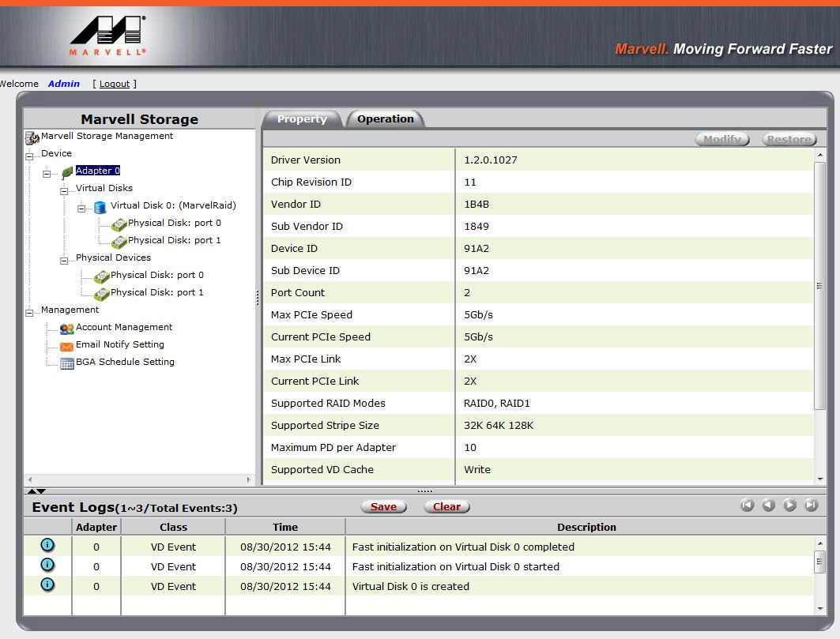The width and height of the screenshot is (840, 639).
Task: Click disk icon for port 0 under Physical Devices
Action: [x=101, y=276]
